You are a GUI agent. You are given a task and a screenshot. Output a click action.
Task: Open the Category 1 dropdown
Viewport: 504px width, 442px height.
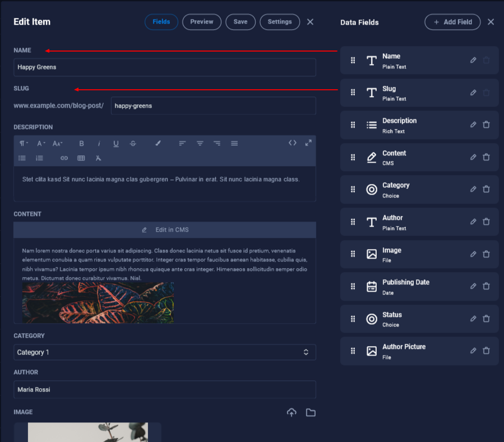[165, 352]
